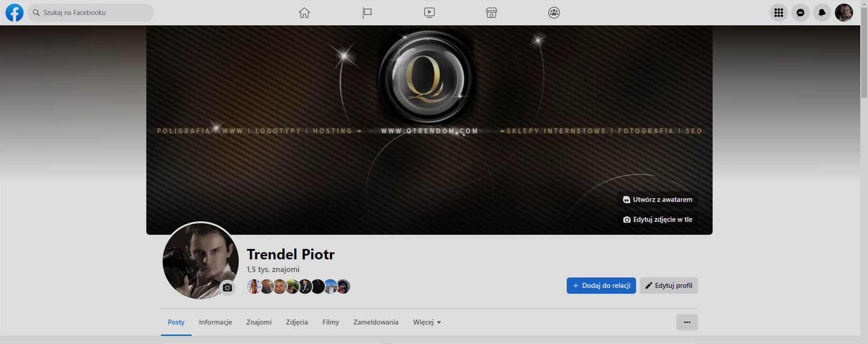Open the Watch video icon
Viewport: 868px width, 344px height.
(429, 13)
